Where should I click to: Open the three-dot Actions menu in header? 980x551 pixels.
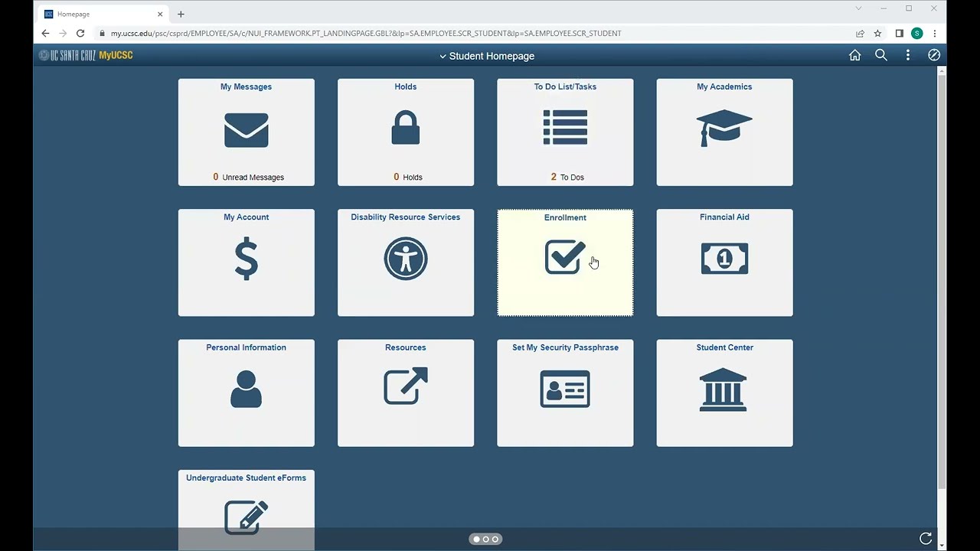908,55
